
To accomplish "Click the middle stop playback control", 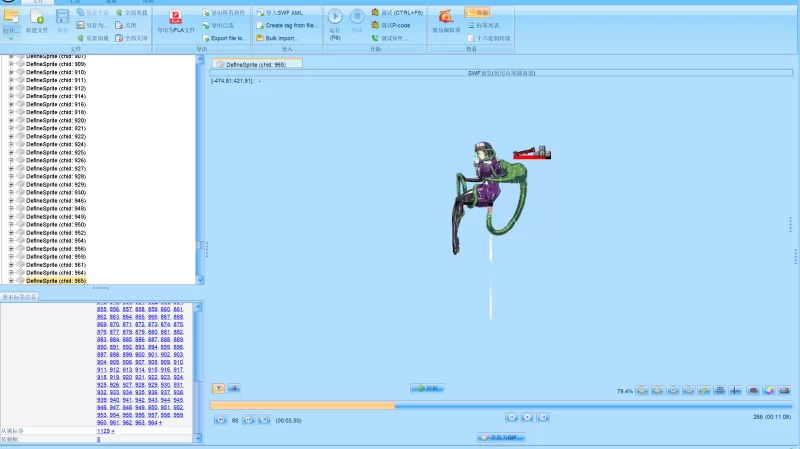I will pyautogui.click(x=527, y=417).
